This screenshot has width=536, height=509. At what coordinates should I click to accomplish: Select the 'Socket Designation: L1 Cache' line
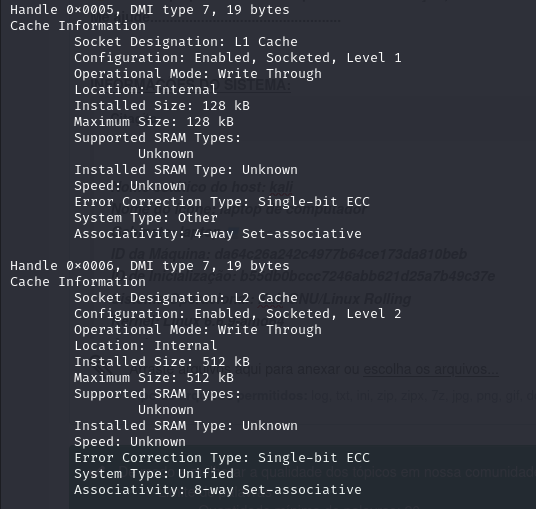coord(186,42)
